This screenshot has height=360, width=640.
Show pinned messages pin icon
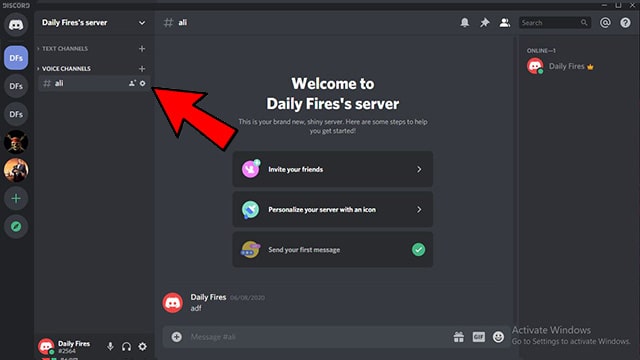pyautogui.click(x=484, y=22)
